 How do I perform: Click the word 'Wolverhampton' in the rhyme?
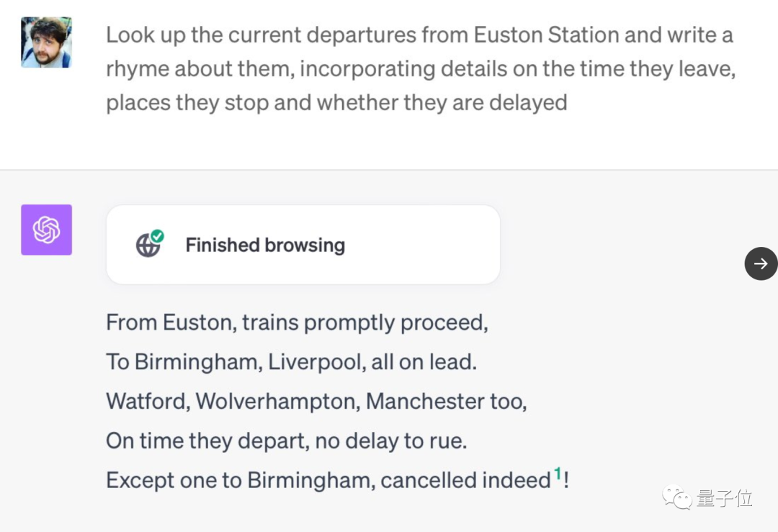pos(278,402)
